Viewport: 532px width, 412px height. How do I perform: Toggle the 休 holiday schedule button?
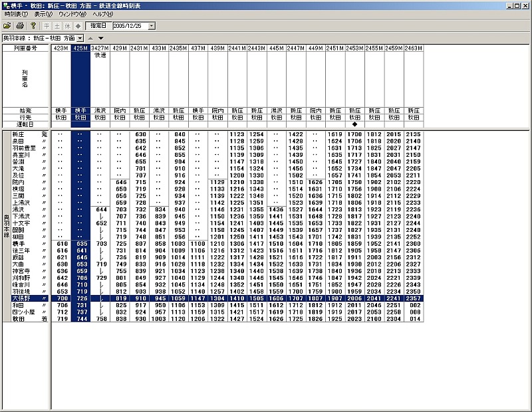click(x=68, y=26)
